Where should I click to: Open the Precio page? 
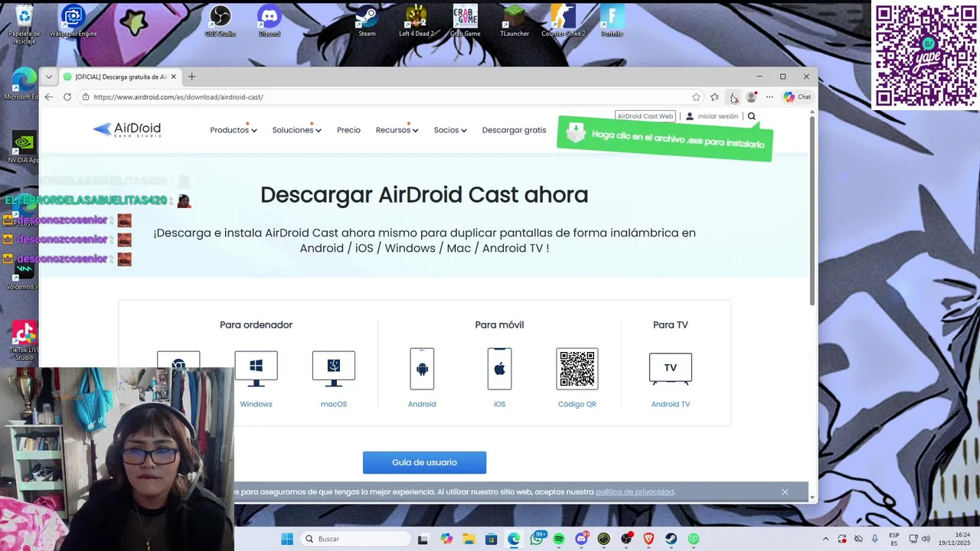coord(348,130)
